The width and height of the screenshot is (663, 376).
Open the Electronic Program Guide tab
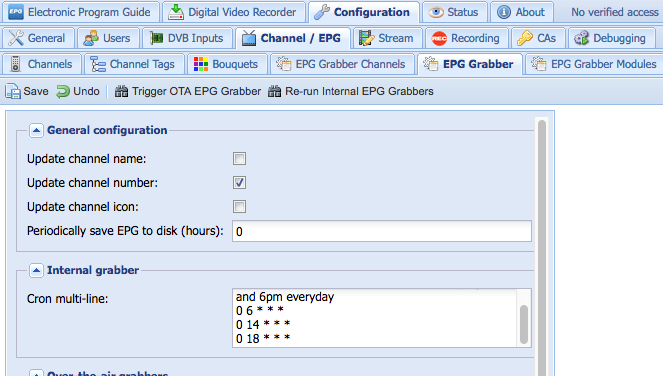[x=81, y=12]
